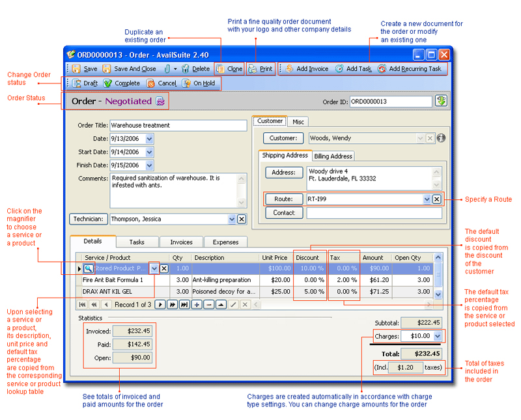Put order On Hold
The width and height of the screenshot is (521, 420).
click(187, 83)
